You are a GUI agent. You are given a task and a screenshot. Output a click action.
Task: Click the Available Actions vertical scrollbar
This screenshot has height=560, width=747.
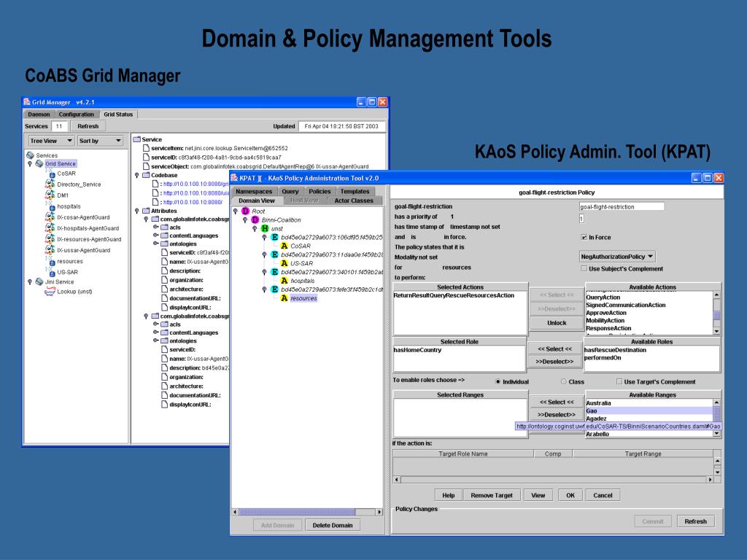pos(717,314)
